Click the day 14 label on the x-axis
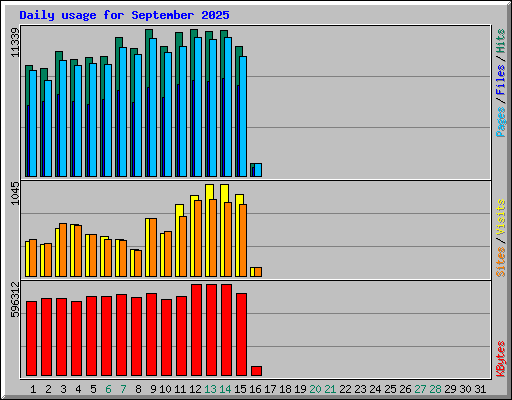Screen dimensions: 512x400 point(225,389)
